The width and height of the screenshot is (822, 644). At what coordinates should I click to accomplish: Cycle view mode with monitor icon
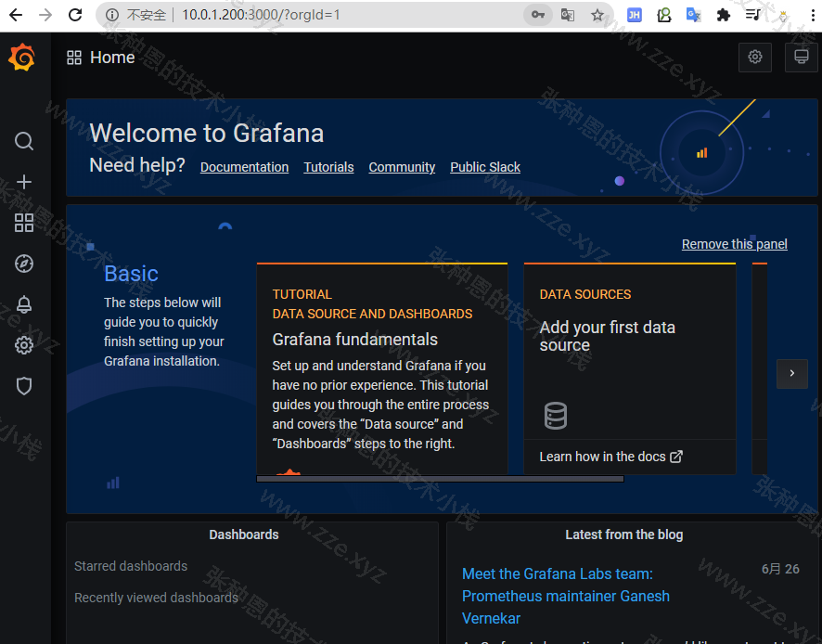coord(801,57)
